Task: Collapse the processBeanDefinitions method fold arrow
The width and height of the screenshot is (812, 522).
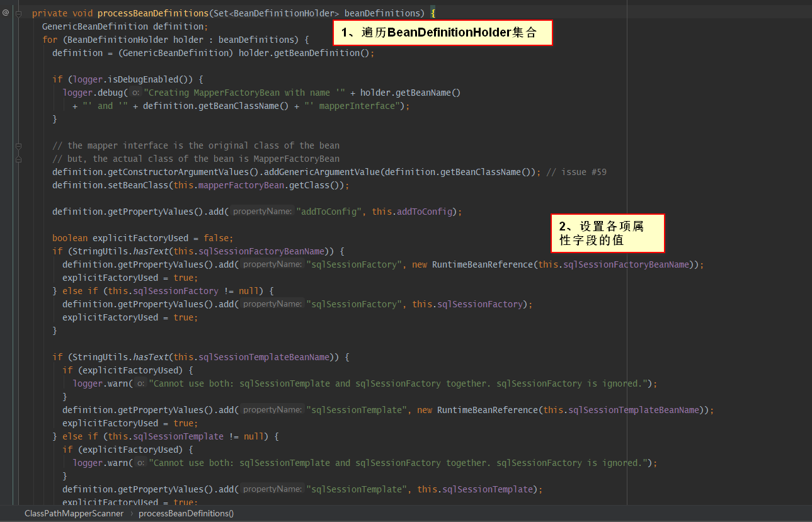Action: 19,13
